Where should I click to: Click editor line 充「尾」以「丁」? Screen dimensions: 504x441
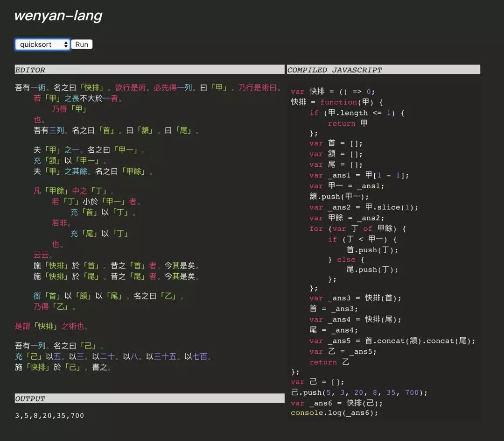point(99,234)
